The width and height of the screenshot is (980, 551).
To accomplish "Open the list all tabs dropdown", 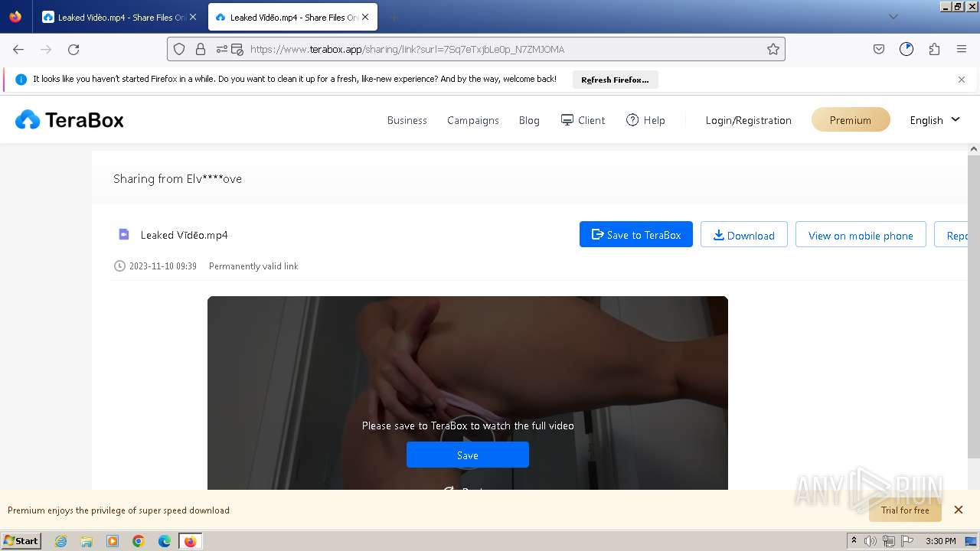I will click(x=893, y=17).
